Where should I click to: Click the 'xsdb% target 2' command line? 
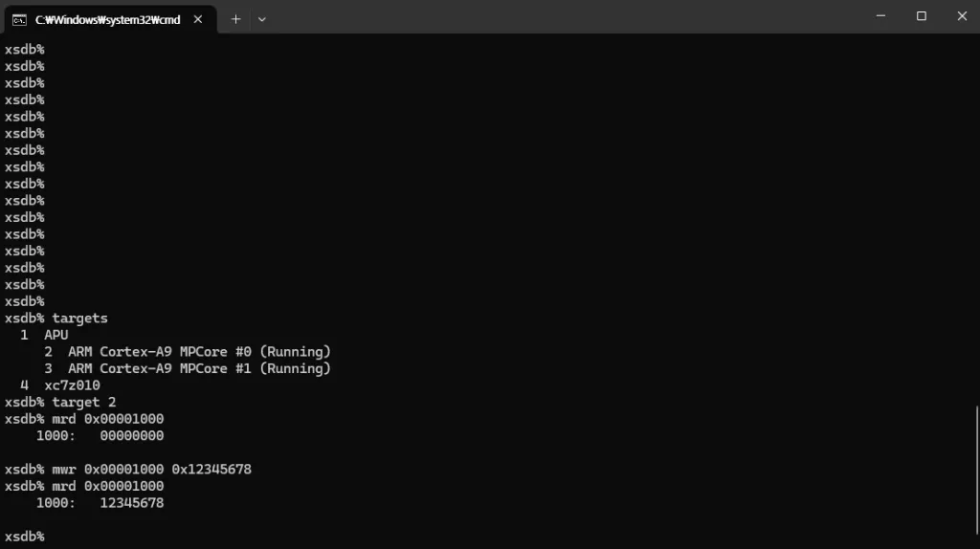[60, 403]
